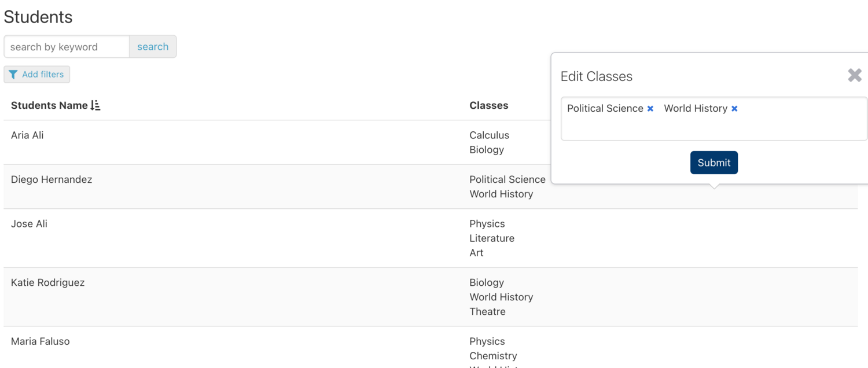Click the sort icon beside Students Name
Screen dimensions: 868x368
(96, 105)
